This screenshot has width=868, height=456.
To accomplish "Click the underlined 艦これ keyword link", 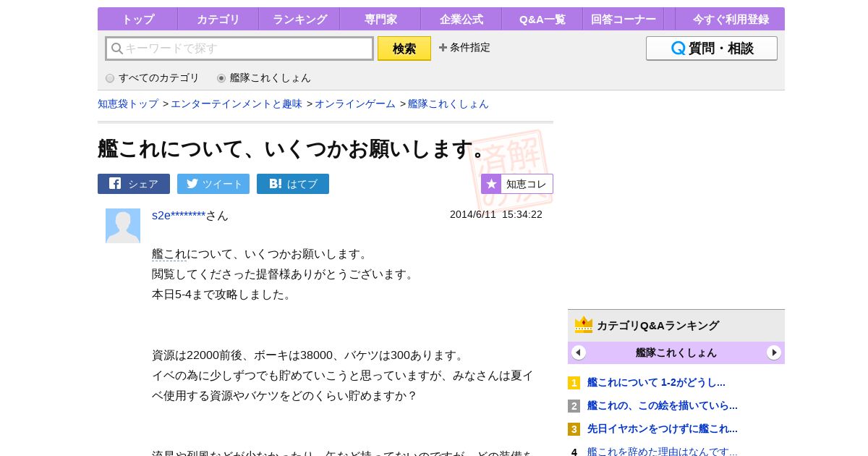I will [169, 254].
